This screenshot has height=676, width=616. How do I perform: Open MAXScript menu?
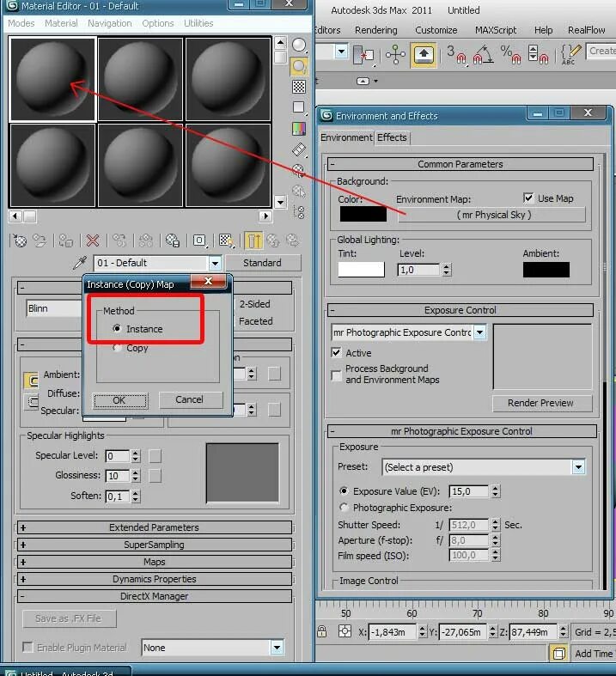496,30
